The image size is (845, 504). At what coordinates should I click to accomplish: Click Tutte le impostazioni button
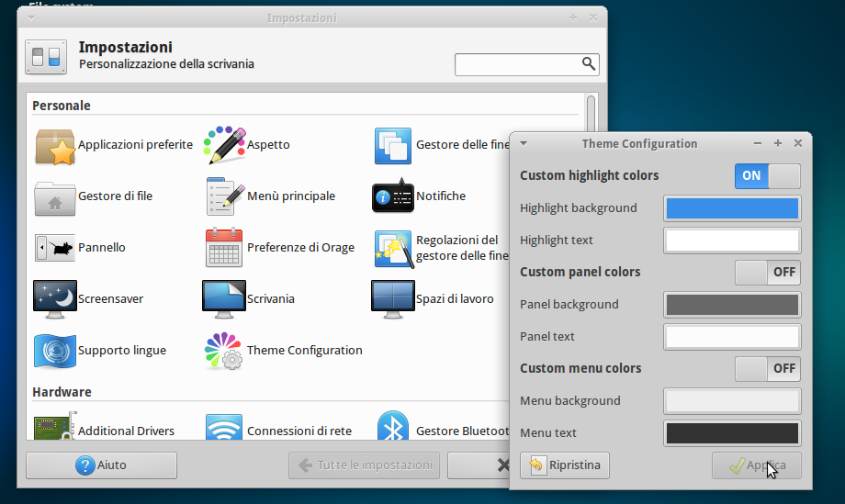click(364, 465)
